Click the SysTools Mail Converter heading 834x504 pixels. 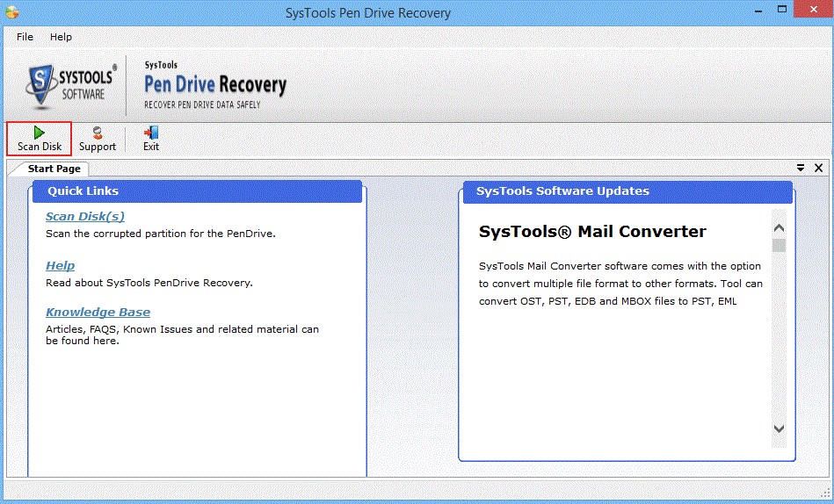point(592,231)
